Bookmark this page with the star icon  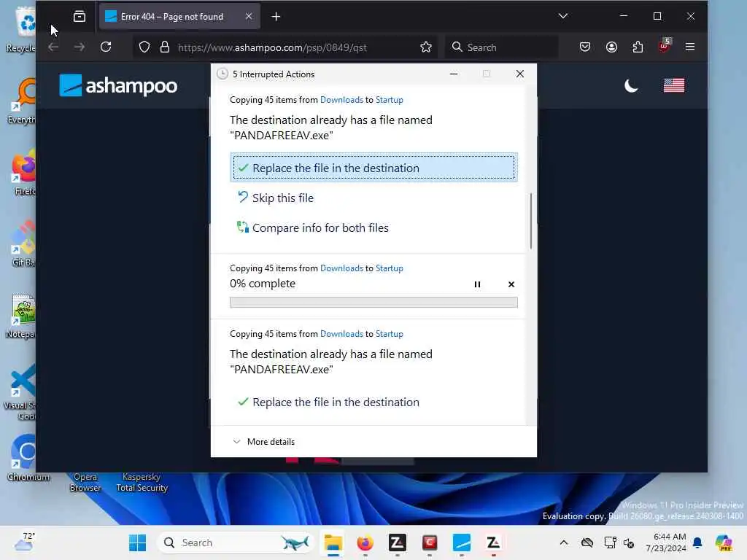click(x=426, y=47)
